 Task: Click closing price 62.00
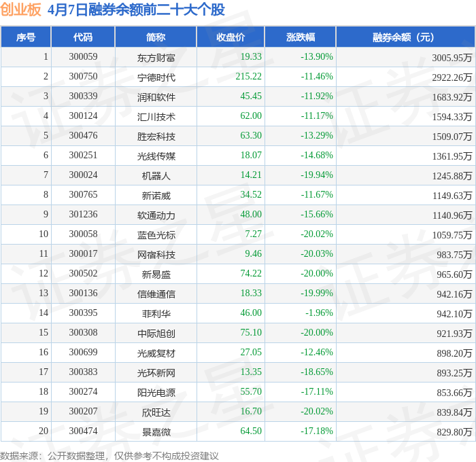pos(251,116)
